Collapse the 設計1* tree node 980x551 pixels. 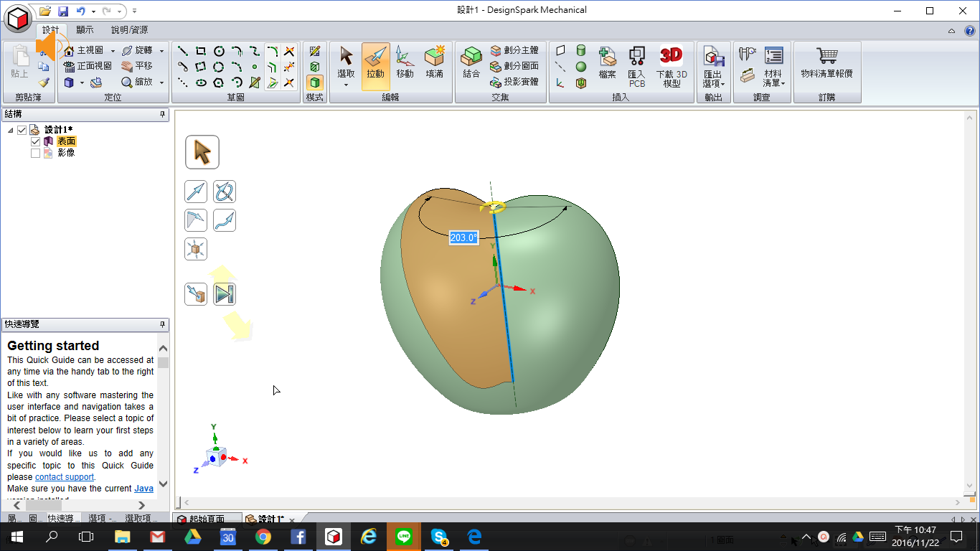[x=11, y=131]
